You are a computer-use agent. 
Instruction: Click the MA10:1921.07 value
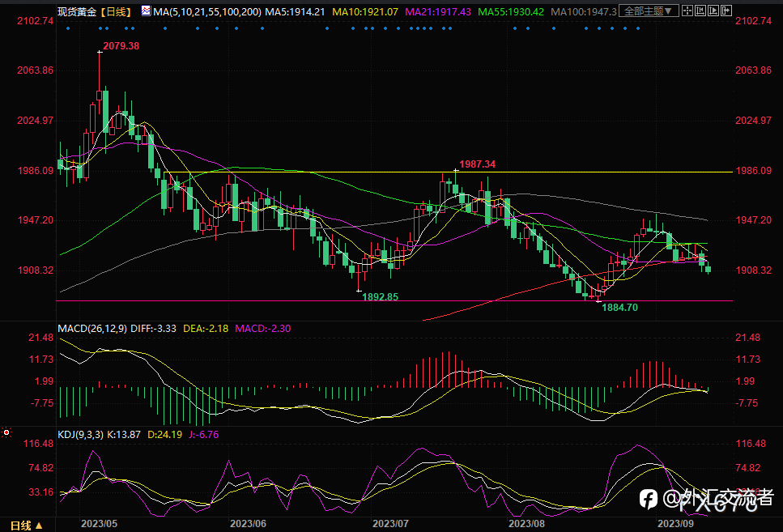365,11
